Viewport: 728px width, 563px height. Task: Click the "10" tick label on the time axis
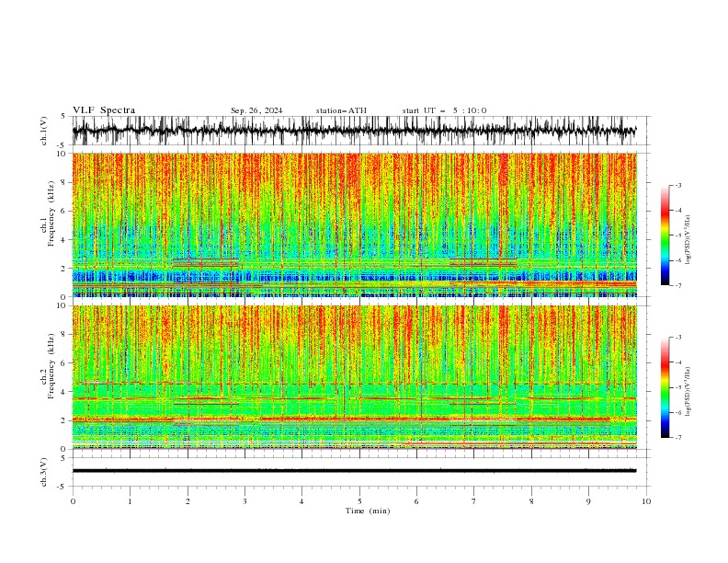click(646, 501)
